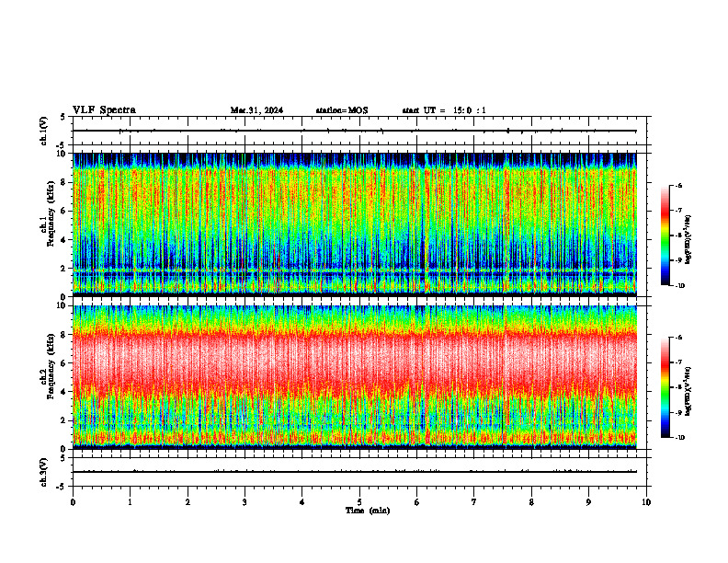Click tick label "0" on Time axis
This screenshot has width=728, height=563.
pyautogui.click(x=73, y=502)
